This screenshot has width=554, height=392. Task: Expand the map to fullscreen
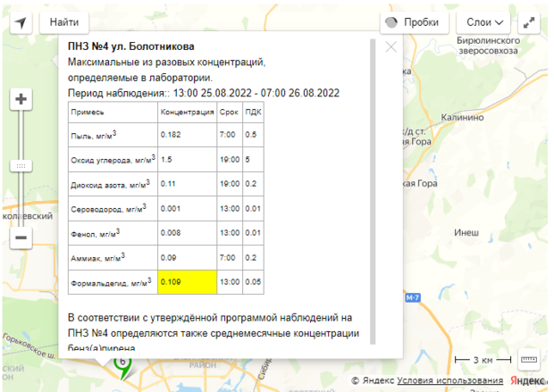point(531,22)
